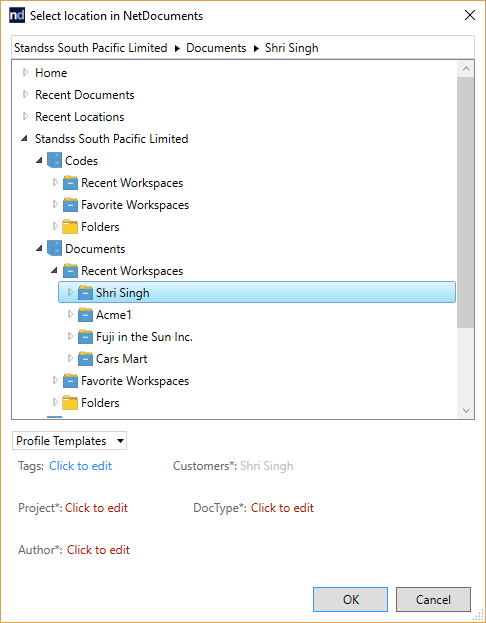
Task: Click the Shri Singh workspace icon
Action: 85,293
